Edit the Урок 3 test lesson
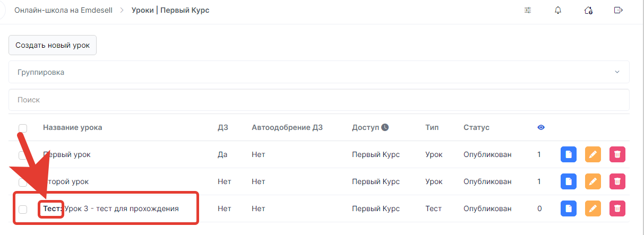This screenshot has width=644, height=235. point(593,208)
